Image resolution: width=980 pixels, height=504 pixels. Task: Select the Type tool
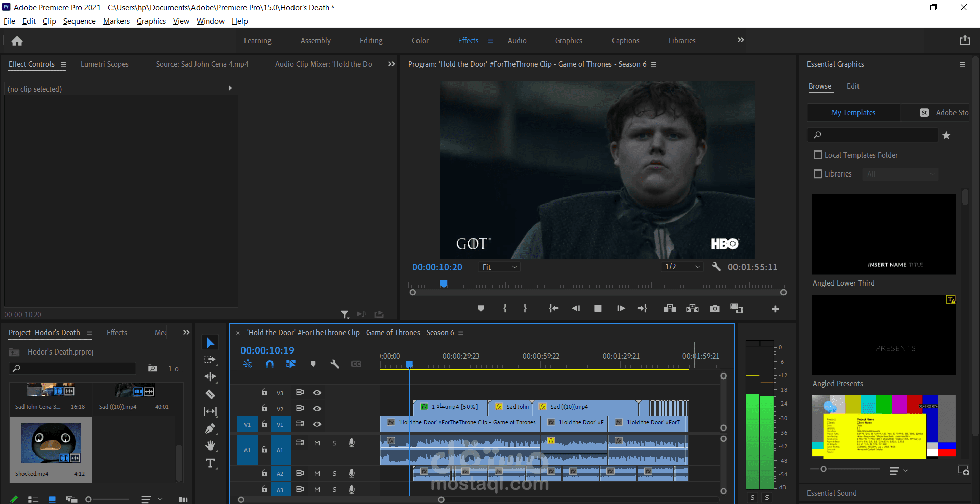pos(210,463)
